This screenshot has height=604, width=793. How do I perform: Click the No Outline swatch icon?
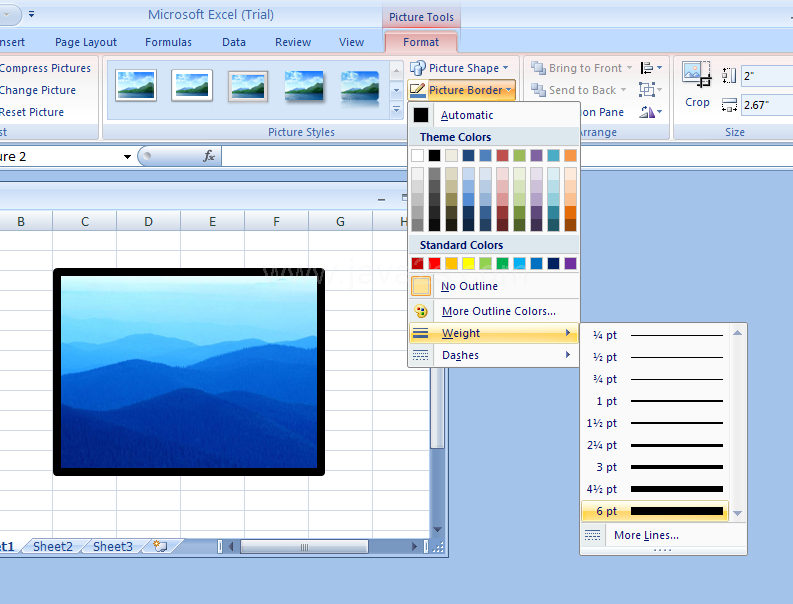pyautogui.click(x=421, y=286)
